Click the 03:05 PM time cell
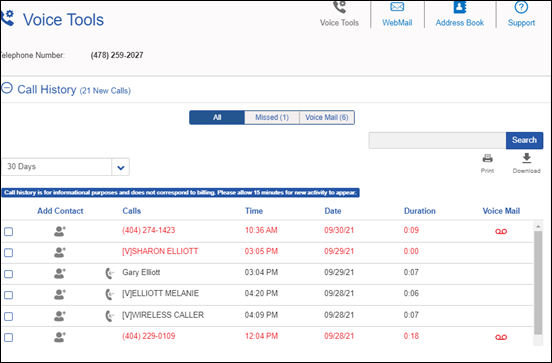 (x=261, y=251)
